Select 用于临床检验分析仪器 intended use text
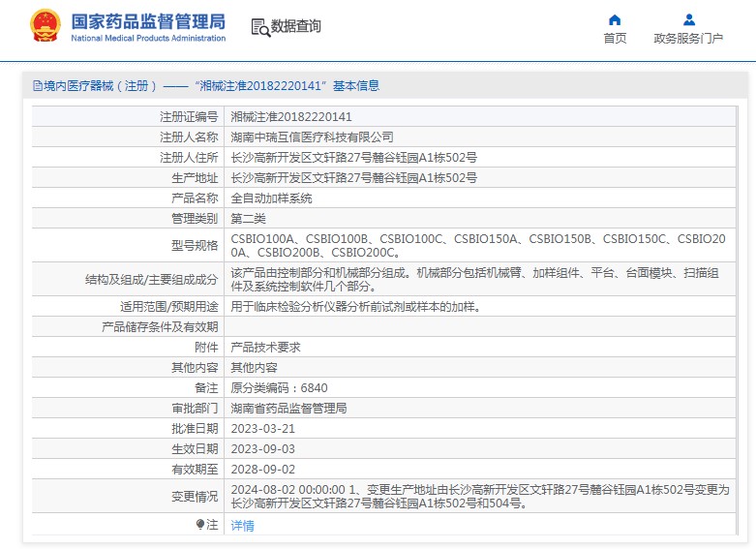 356,306
